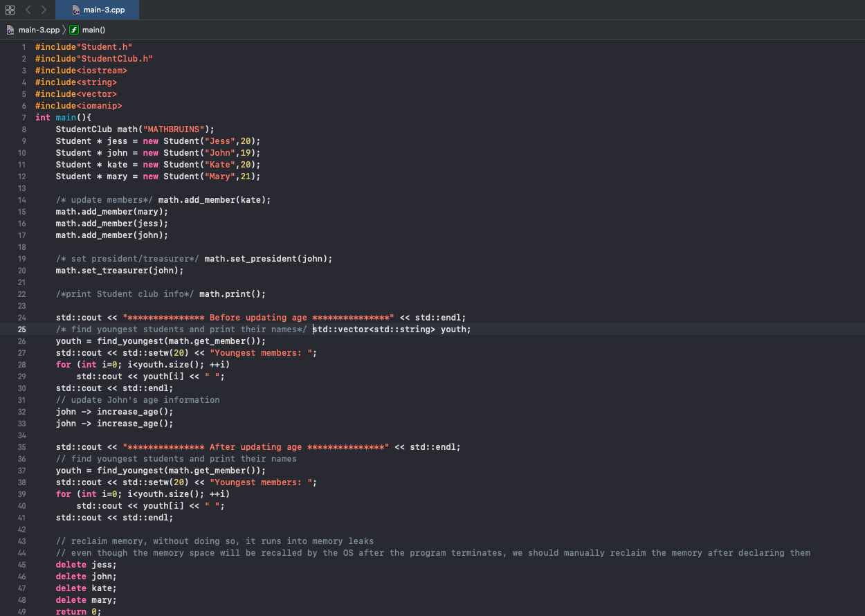865x616 pixels.
Task: Click math.add_member(kate); call
Action: point(215,200)
